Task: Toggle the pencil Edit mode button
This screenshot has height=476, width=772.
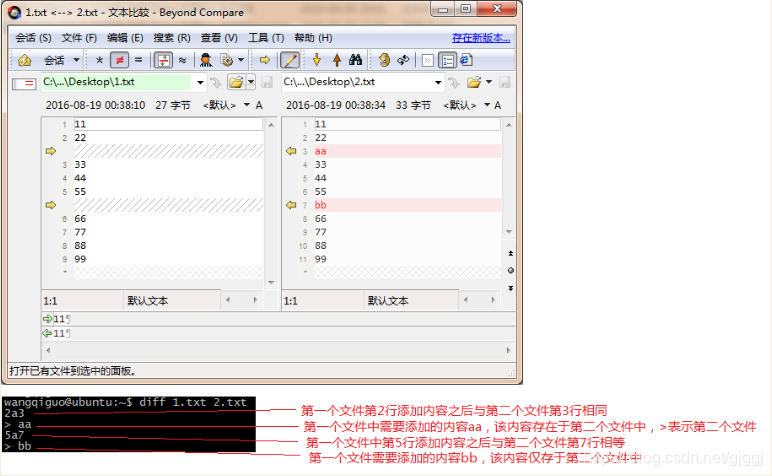Action: click(x=290, y=60)
